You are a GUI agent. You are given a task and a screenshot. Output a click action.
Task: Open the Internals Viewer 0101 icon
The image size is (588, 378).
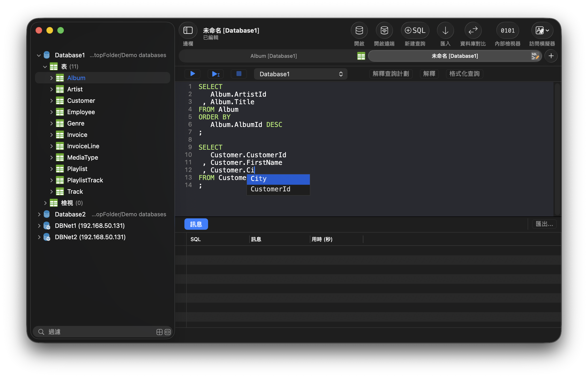point(508,31)
